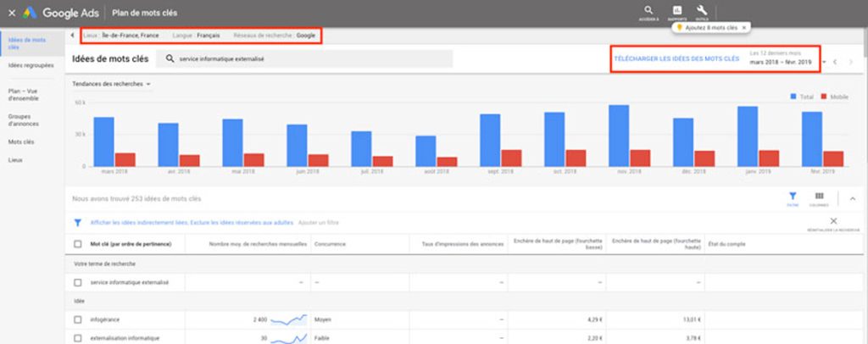Sort by 'Taux d'impressions des annonces' column
The height and width of the screenshot is (344, 868).
(x=462, y=244)
